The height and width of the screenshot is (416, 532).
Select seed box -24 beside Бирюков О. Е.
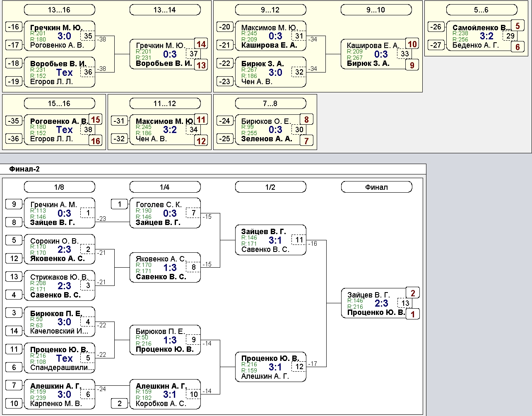point(225,121)
